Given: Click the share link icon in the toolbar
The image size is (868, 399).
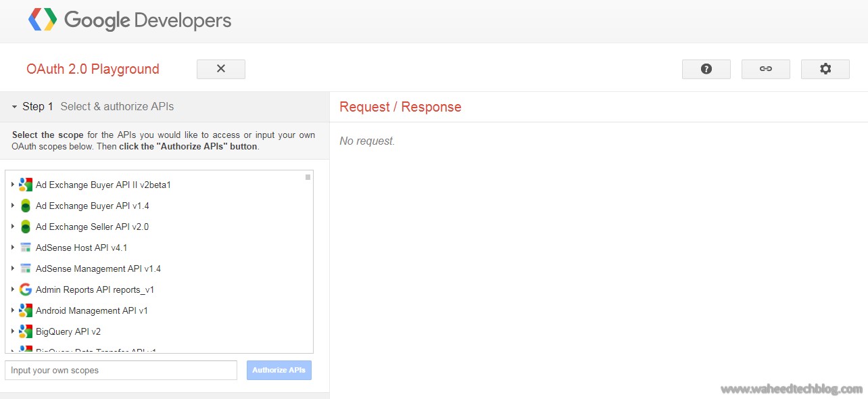Looking at the screenshot, I should 765,68.
